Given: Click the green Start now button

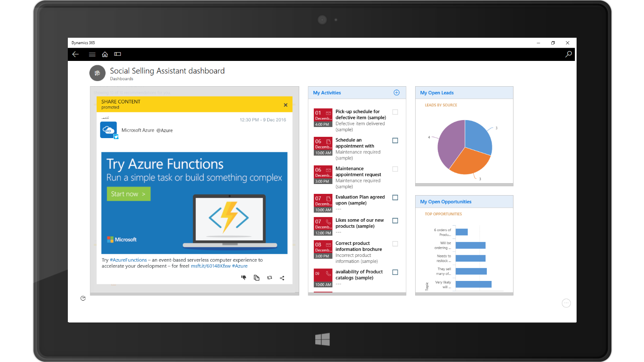Looking at the screenshot, I should (128, 194).
